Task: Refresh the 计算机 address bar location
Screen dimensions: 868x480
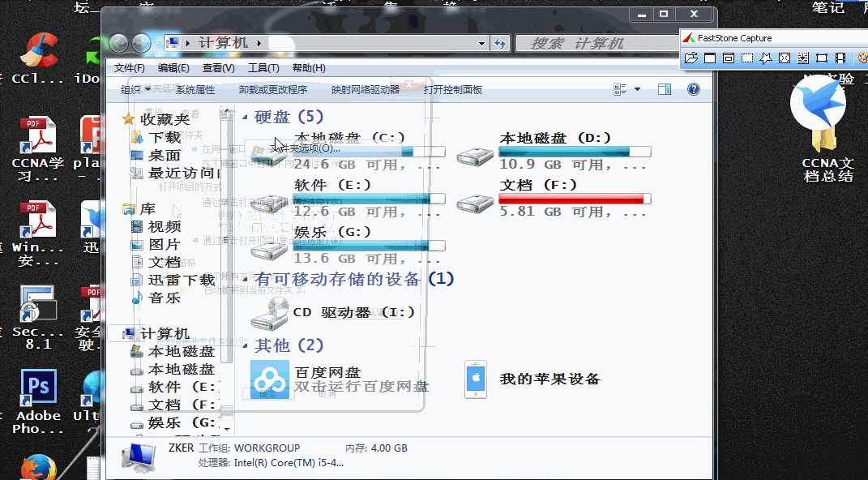Action: coord(501,43)
